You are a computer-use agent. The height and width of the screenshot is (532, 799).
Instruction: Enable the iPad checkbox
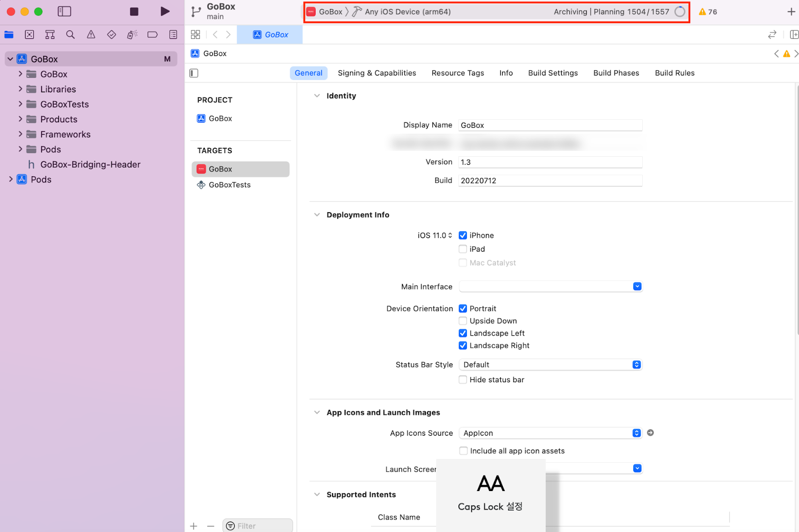point(463,249)
